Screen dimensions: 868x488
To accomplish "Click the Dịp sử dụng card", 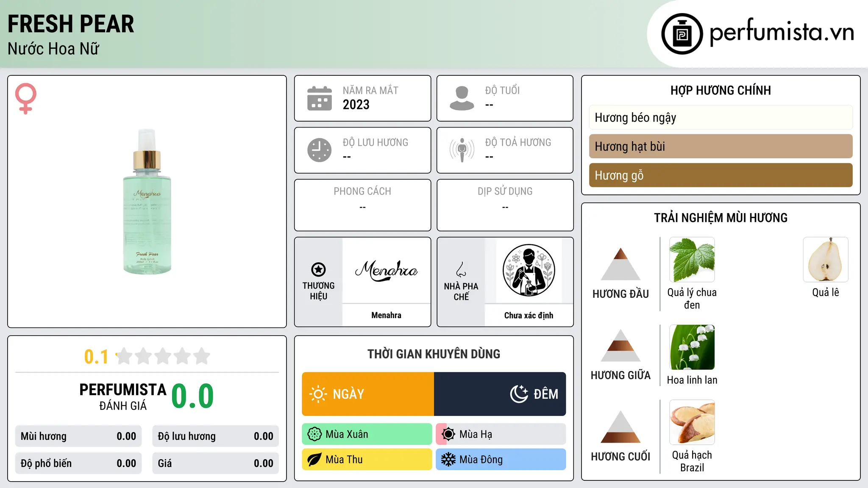I will coord(505,205).
